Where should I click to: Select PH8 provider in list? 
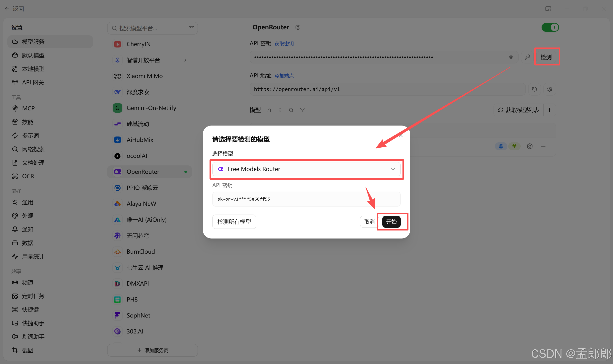coord(150,300)
